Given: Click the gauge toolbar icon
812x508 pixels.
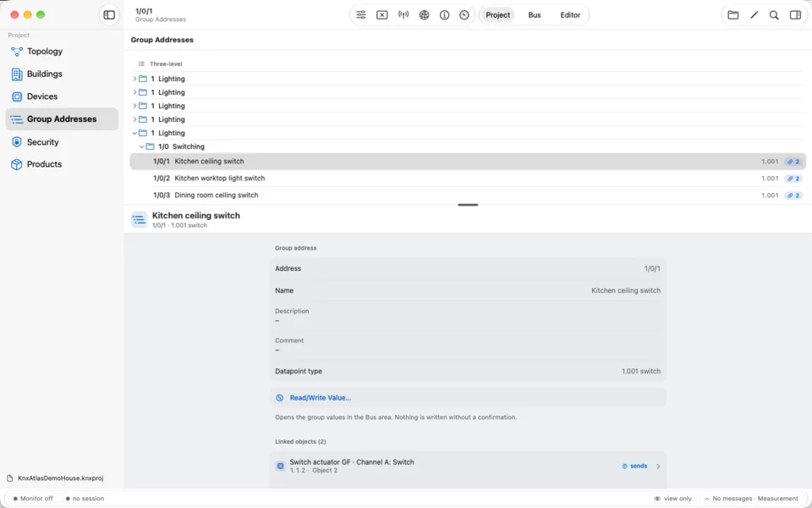Looking at the screenshot, I should point(464,15).
